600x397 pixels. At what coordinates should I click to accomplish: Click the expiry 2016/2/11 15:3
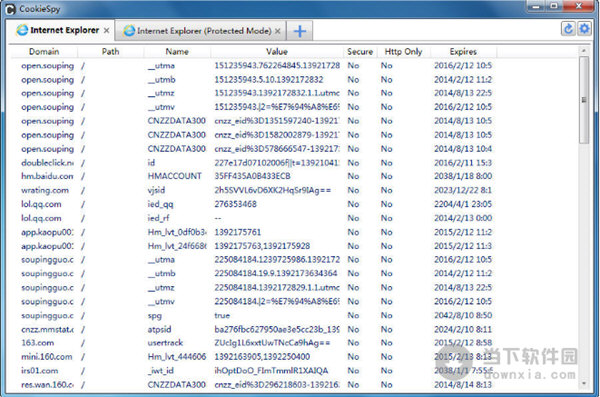(463, 163)
